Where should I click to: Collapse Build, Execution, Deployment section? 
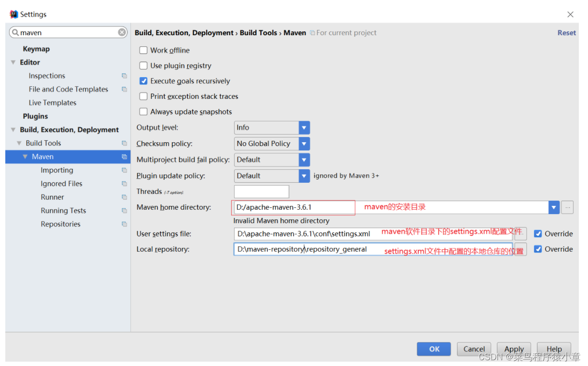point(13,130)
